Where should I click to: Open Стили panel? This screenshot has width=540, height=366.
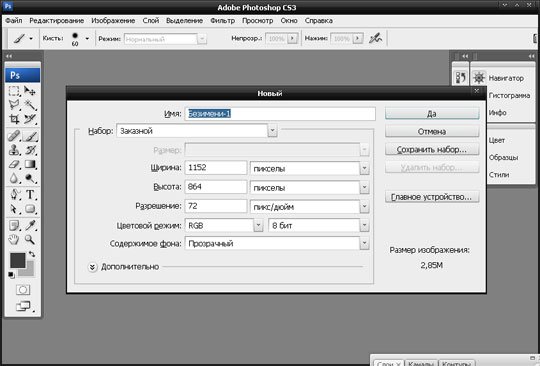(499, 175)
